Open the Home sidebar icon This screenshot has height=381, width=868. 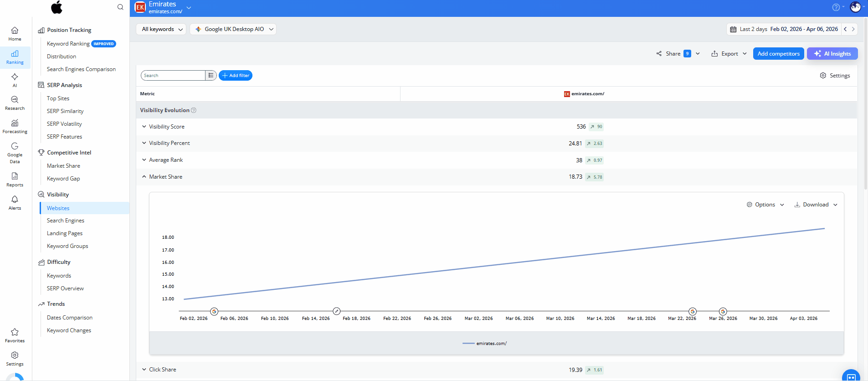click(15, 34)
